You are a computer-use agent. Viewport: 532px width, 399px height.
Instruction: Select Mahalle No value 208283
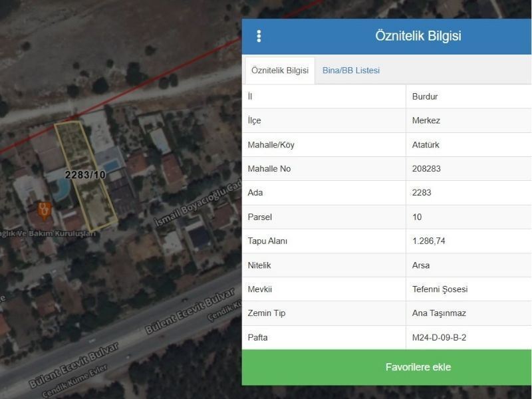pos(426,169)
